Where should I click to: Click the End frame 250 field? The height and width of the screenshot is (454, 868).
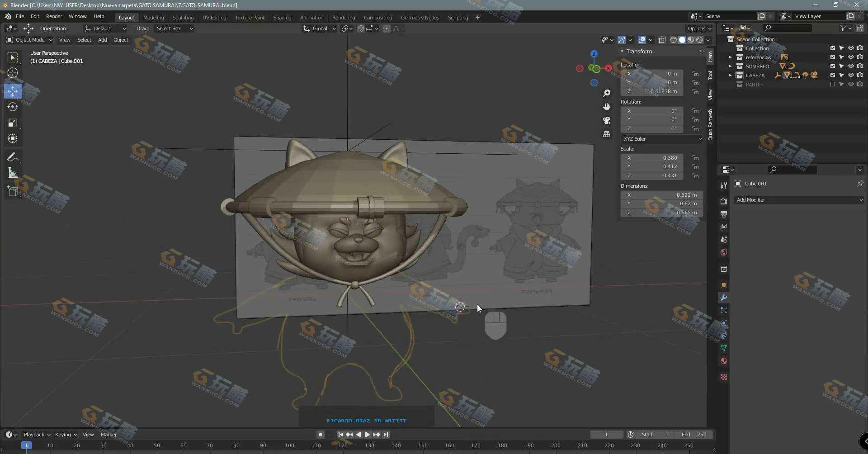pos(694,435)
